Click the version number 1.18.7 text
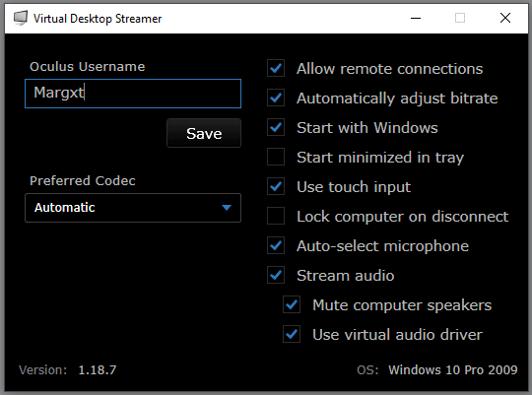532x395 pixels. click(98, 370)
